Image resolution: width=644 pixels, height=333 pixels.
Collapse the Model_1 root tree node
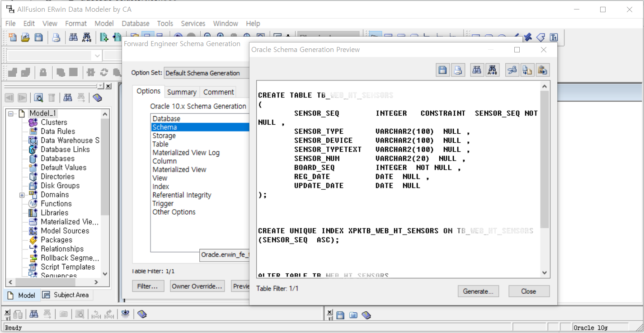click(10, 113)
